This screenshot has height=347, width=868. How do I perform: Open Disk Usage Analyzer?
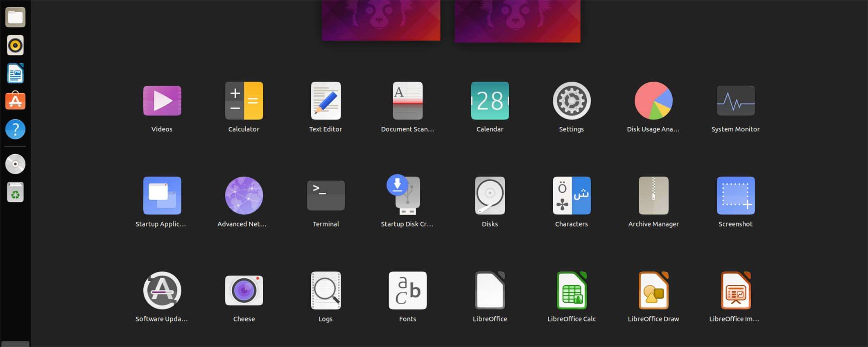point(653,101)
